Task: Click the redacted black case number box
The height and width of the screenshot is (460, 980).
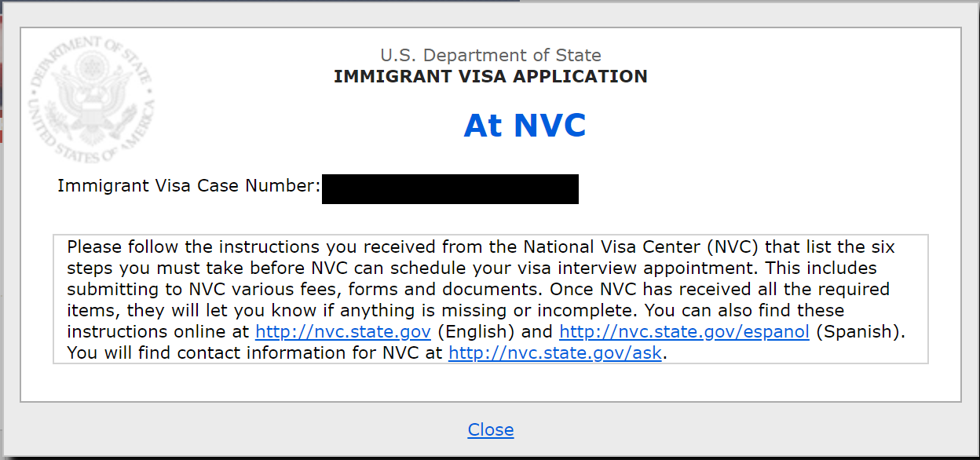Action: pyautogui.click(x=450, y=189)
